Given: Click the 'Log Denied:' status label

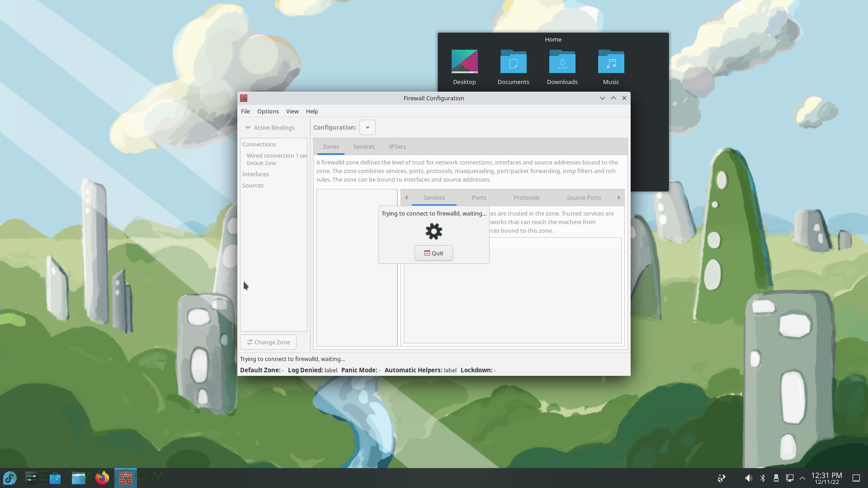Looking at the screenshot, I should click(x=306, y=370).
